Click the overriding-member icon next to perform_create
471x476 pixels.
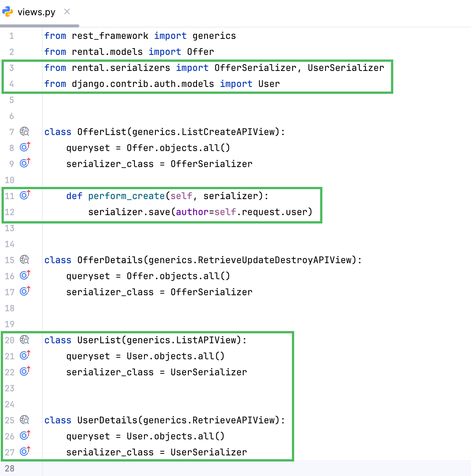point(24,196)
